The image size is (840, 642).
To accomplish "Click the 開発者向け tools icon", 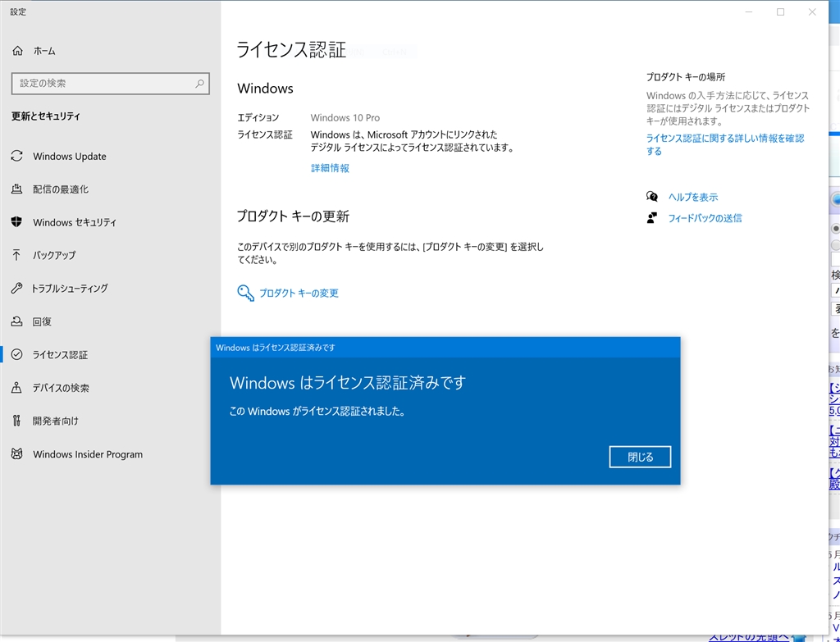I will click(x=17, y=421).
